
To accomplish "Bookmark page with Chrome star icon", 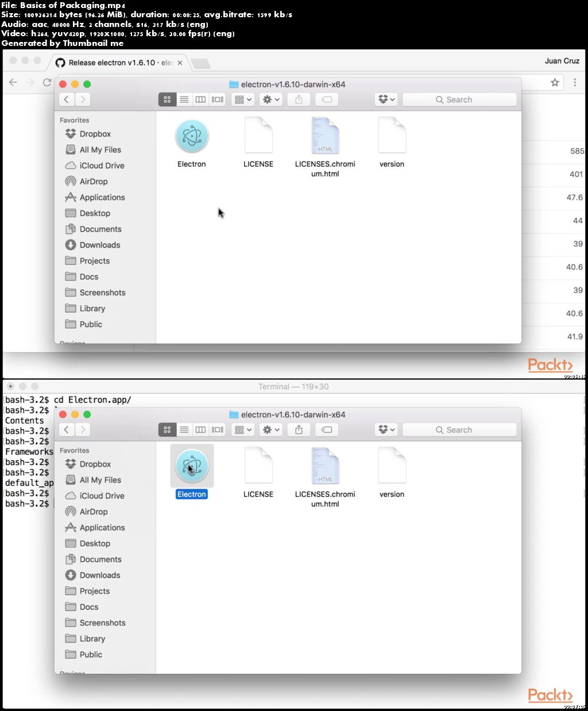I will click(555, 83).
